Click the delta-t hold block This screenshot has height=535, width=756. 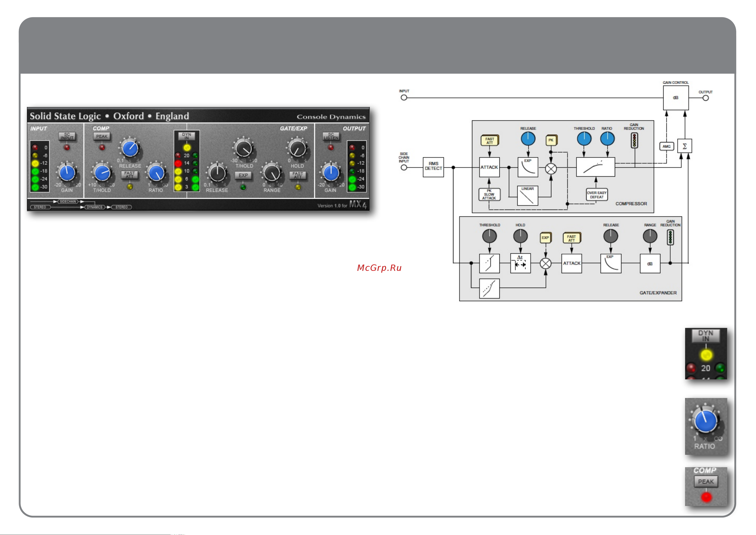[520, 263]
